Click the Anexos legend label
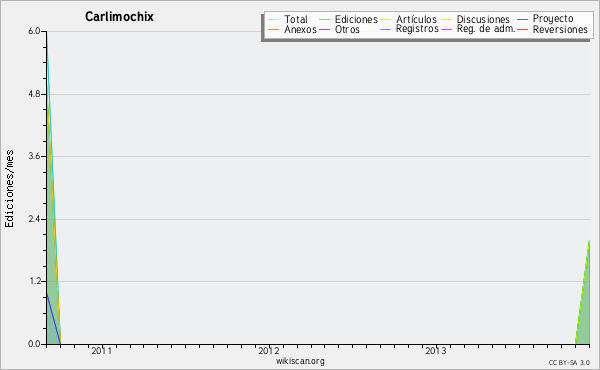 (x=300, y=29)
